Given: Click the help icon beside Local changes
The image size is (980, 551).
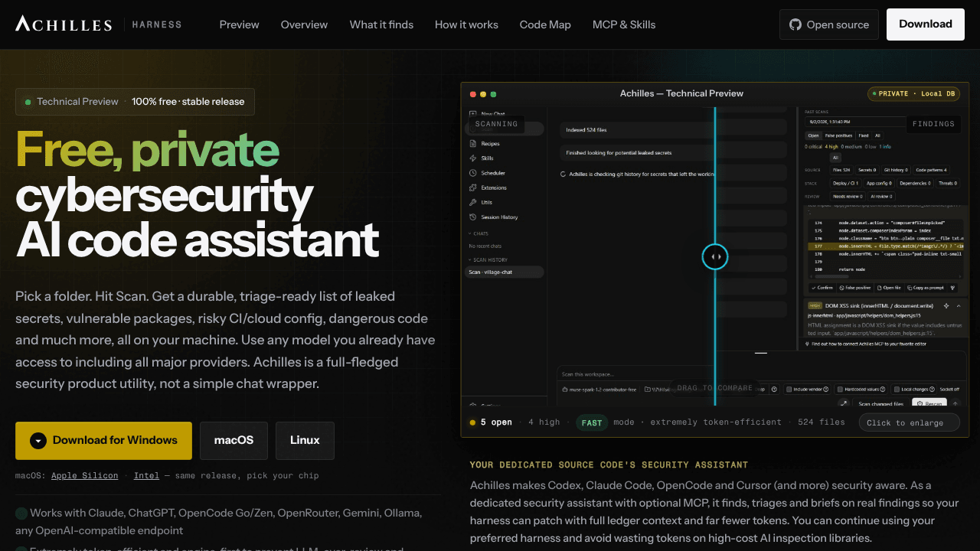Looking at the screenshot, I should [x=931, y=389].
